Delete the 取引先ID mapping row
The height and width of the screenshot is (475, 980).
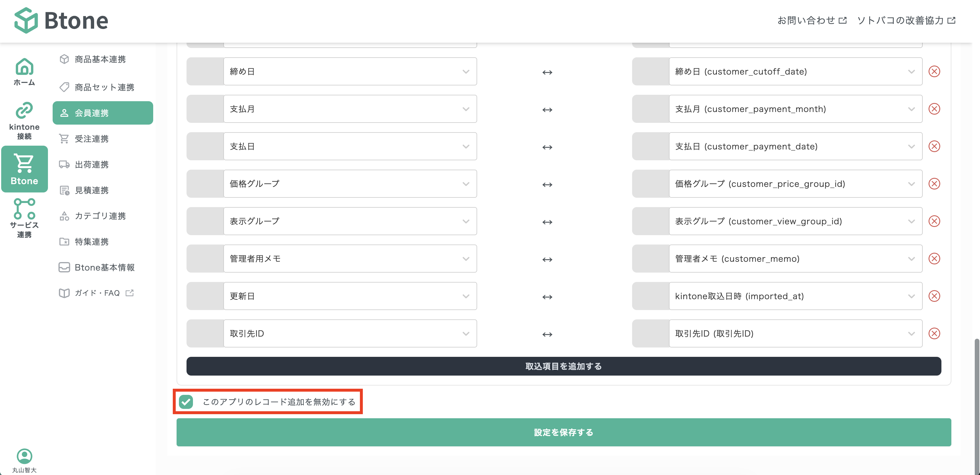[x=935, y=333]
